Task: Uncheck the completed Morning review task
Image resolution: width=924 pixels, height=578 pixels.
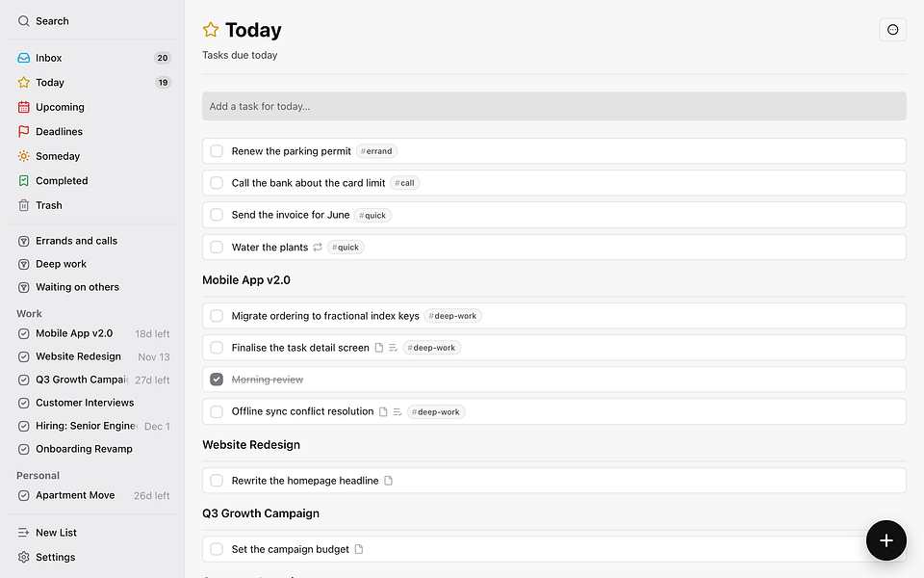Action: coord(217,380)
